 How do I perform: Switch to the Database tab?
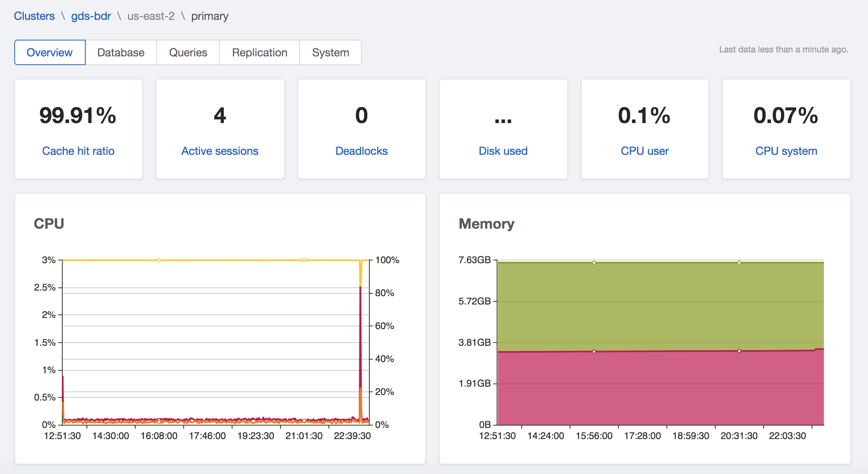click(x=121, y=52)
